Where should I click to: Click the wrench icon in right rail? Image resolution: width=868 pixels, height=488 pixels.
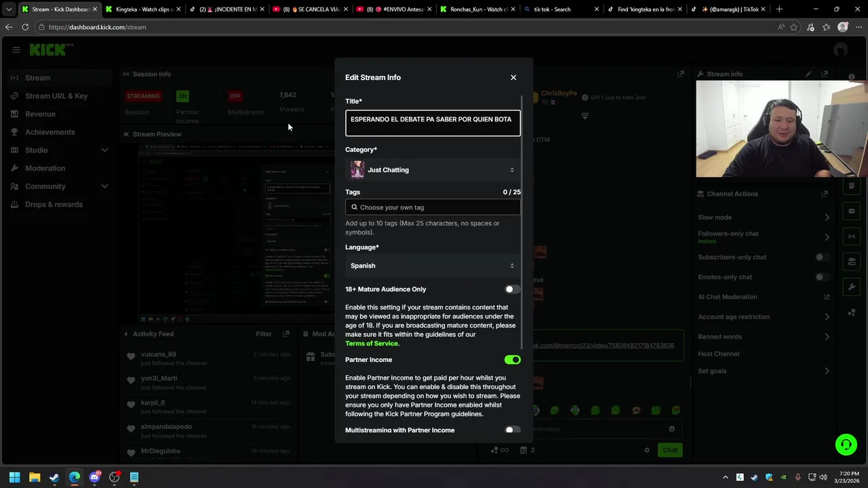point(852,287)
